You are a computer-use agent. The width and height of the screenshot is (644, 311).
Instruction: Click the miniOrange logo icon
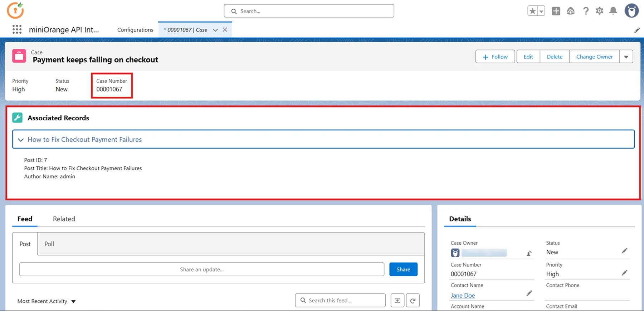15,10
